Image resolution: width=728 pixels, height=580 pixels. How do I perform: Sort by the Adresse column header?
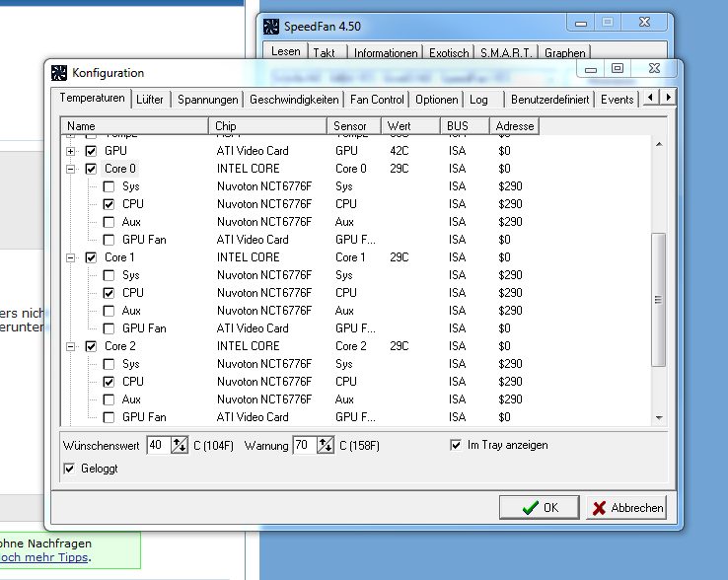tap(515, 126)
